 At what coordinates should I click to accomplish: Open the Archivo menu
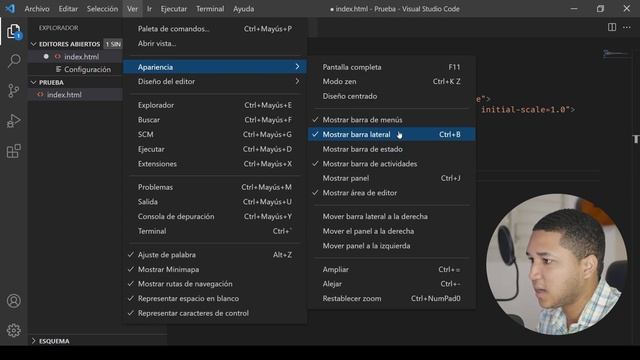tap(37, 9)
